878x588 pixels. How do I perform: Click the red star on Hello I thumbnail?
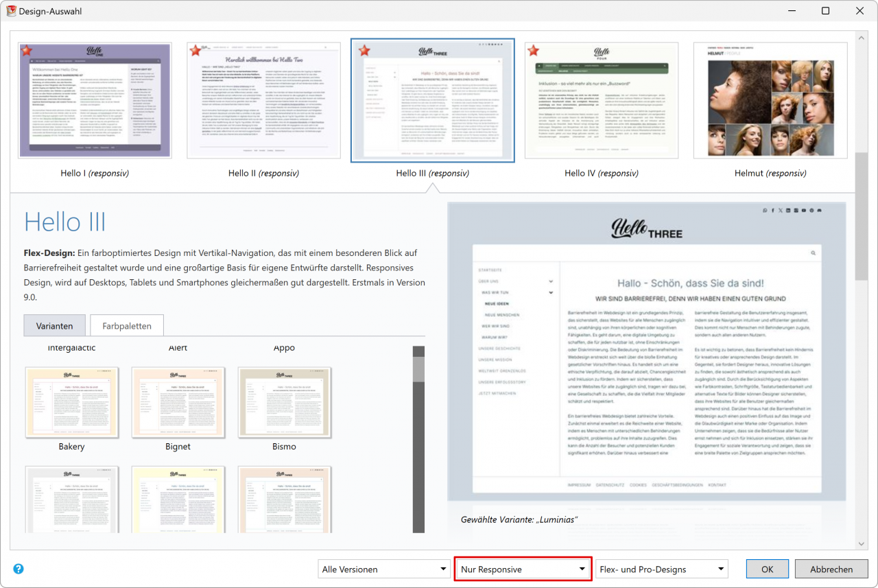point(26,51)
